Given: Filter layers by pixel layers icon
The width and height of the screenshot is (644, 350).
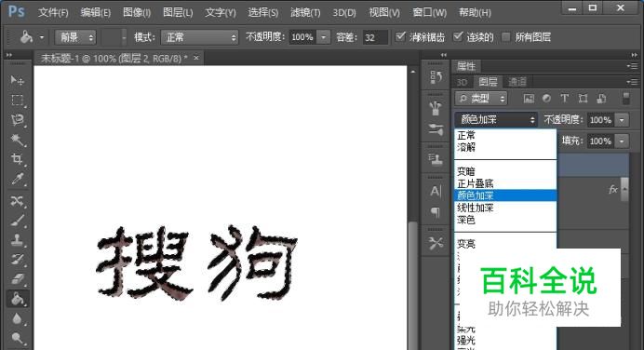Looking at the screenshot, I should pos(529,99).
